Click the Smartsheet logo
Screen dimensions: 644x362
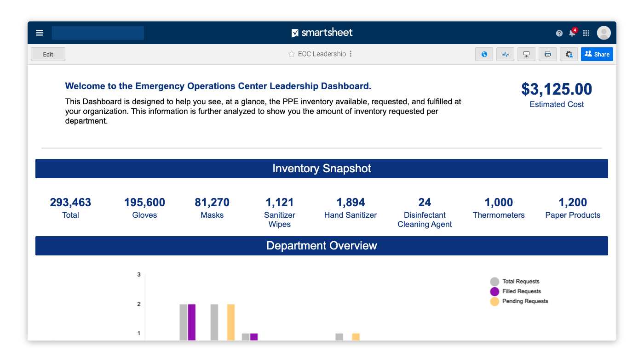click(322, 33)
